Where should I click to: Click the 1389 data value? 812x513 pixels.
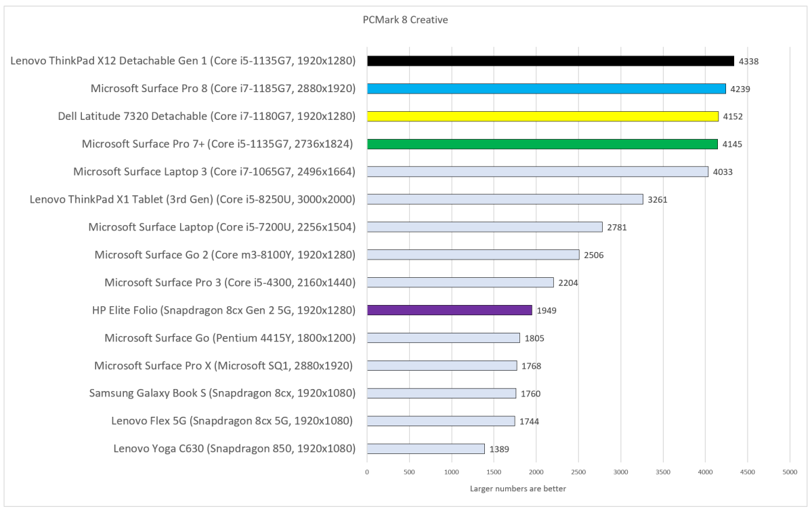(x=499, y=449)
